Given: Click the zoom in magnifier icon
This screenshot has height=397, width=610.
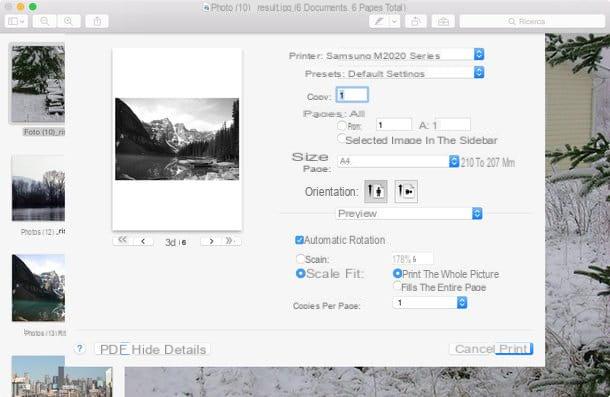Looking at the screenshot, I should [68, 21].
